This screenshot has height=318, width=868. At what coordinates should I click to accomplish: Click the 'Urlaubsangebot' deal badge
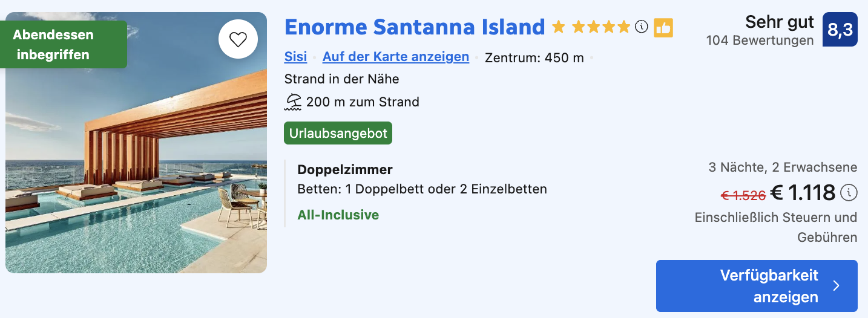tap(338, 133)
